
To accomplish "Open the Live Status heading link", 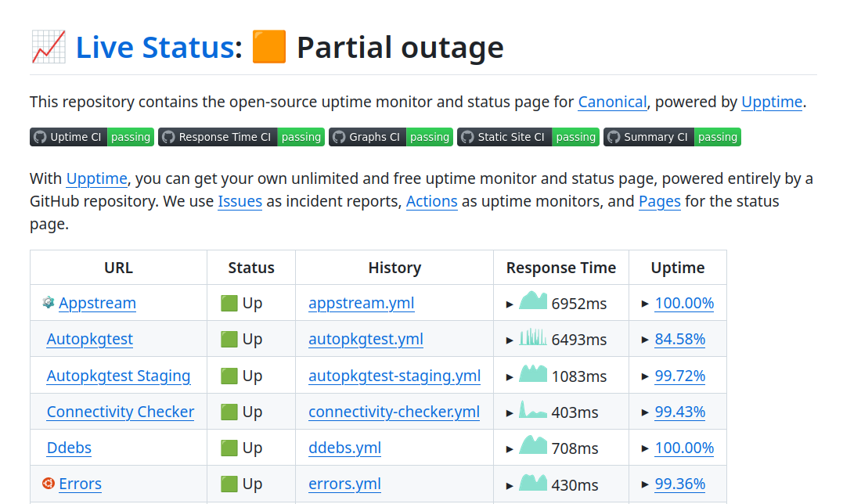I will pos(154,48).
